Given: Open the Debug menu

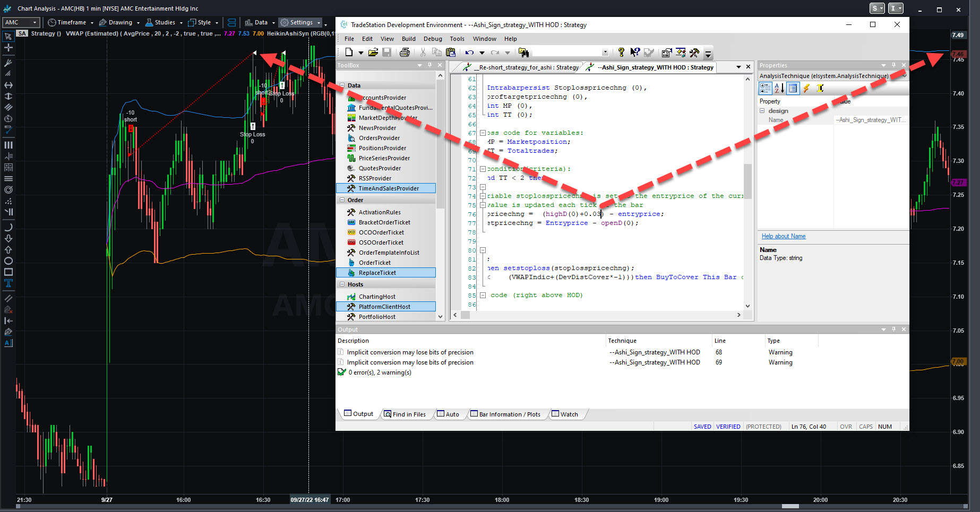Looking at the screenshot, I should (x=433, y=39).
